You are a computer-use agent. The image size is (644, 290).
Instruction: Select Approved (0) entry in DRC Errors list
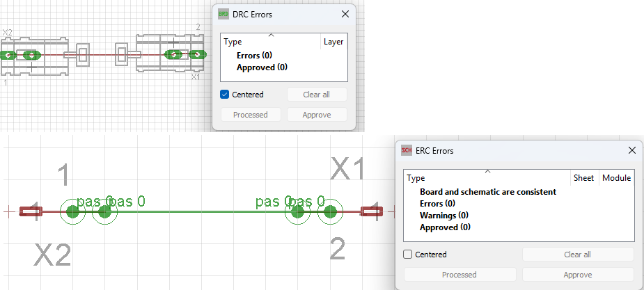point(262,67)
